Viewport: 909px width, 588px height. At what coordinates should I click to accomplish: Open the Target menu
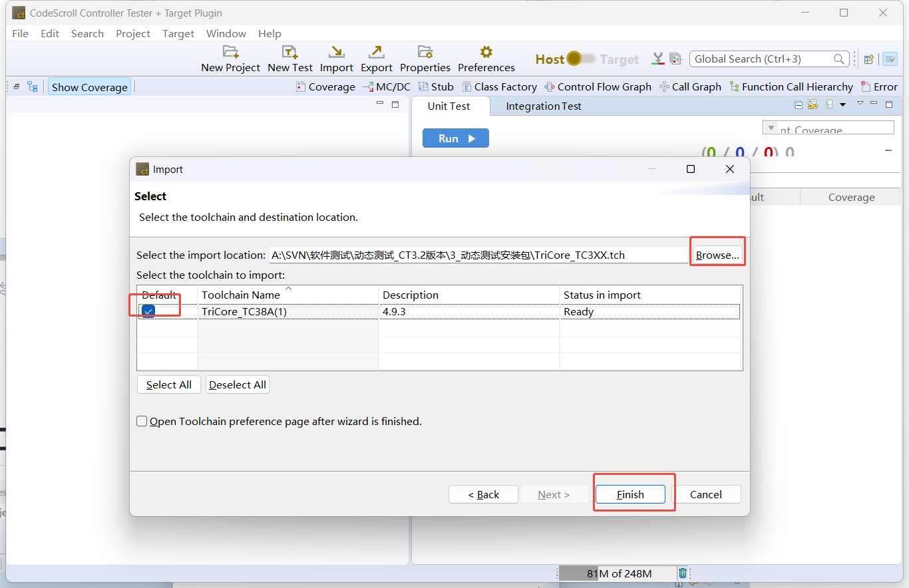click(178, 33)
